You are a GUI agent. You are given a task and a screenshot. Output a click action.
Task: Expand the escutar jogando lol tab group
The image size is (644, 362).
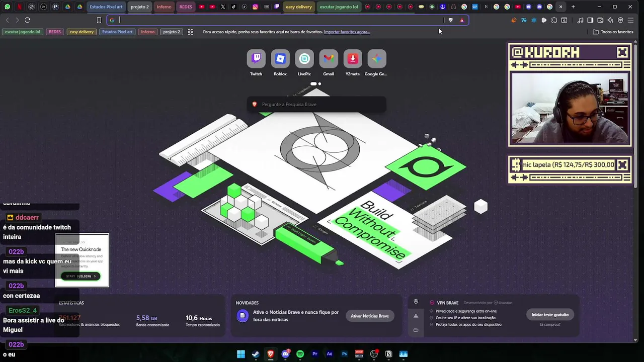(x=339, y=7)
